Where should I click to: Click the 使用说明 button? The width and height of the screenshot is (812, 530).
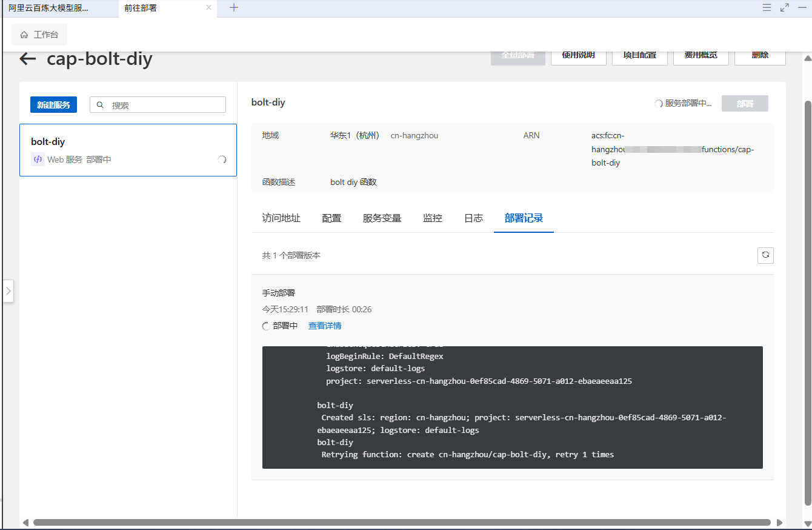point(578,56)
